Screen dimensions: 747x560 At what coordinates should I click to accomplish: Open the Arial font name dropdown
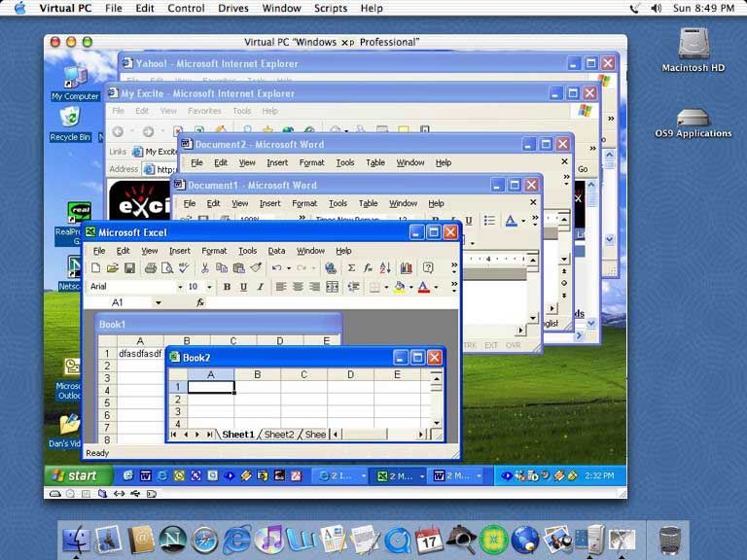click(x=180, y=287)
